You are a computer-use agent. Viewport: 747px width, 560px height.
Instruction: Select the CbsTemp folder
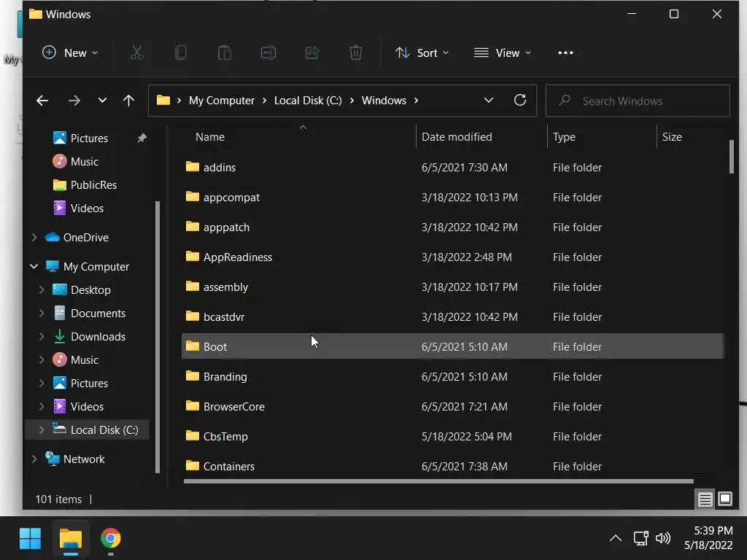452,436
